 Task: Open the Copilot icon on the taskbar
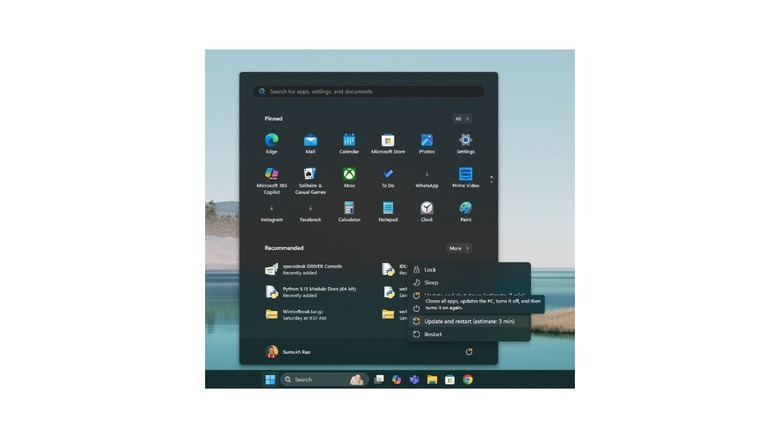click(396, 380)
